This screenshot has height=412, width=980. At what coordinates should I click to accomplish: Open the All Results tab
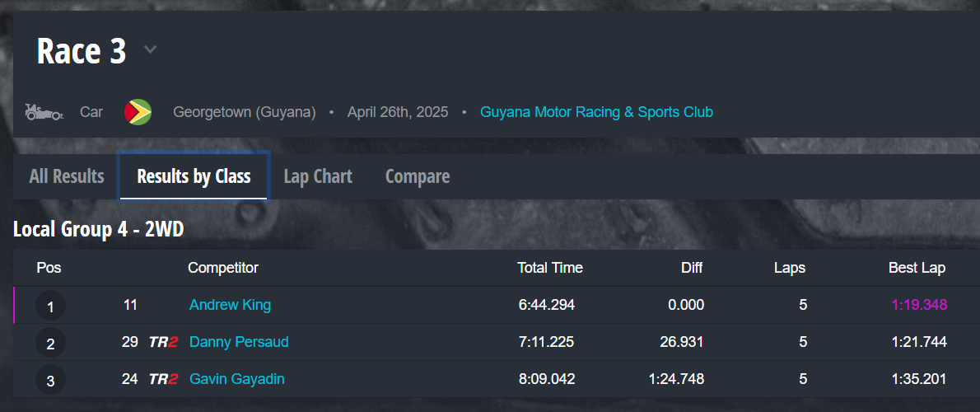67,176
